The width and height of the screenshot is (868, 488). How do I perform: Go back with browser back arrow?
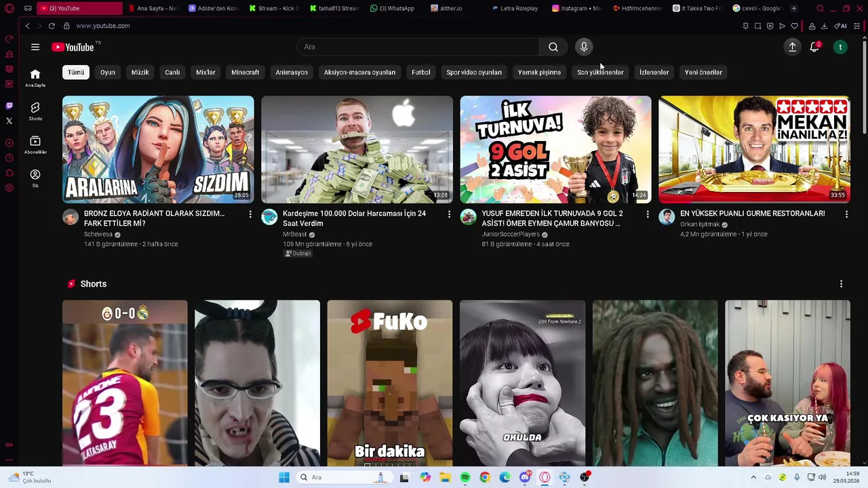[x=27, y=26]
